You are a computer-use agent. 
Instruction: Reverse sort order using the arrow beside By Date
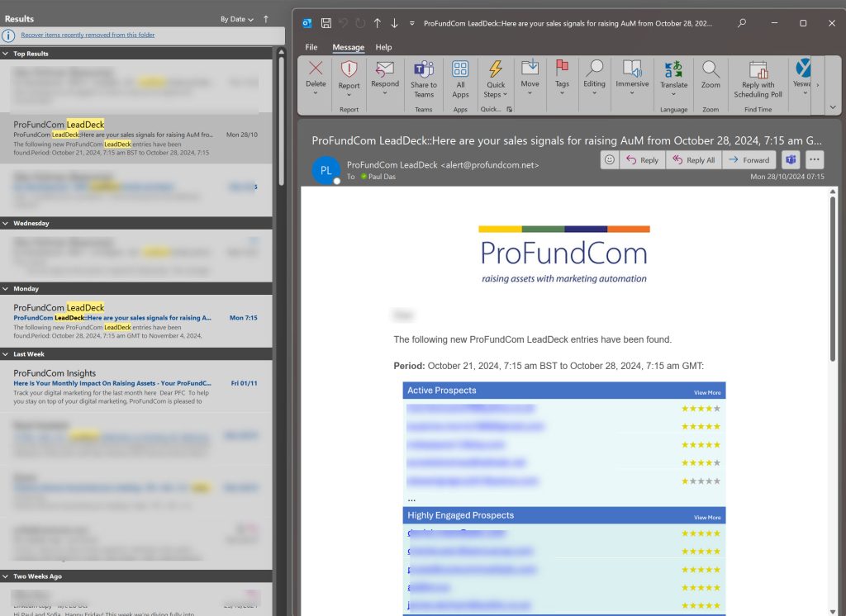(265, 18)
